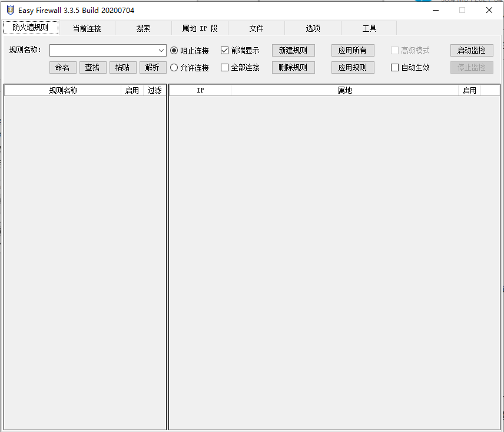
Task: Click the 过滤 column header
Action: (x=155, y=90)
